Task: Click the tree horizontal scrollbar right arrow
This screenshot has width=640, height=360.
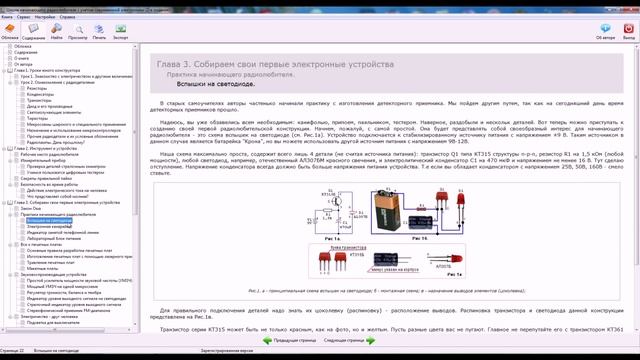Action: [x=129, y=330]
